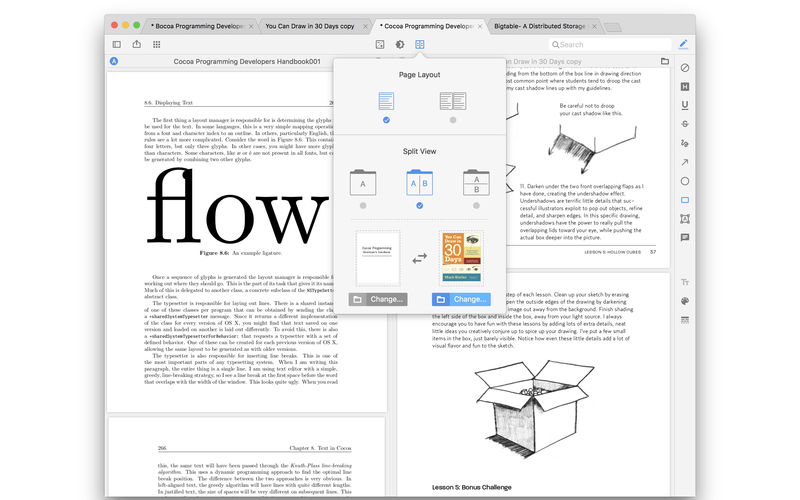The image size is (800, 500).
Task: Click the single pane A icon
Action: pyautogui.click(x=363, y=183)
